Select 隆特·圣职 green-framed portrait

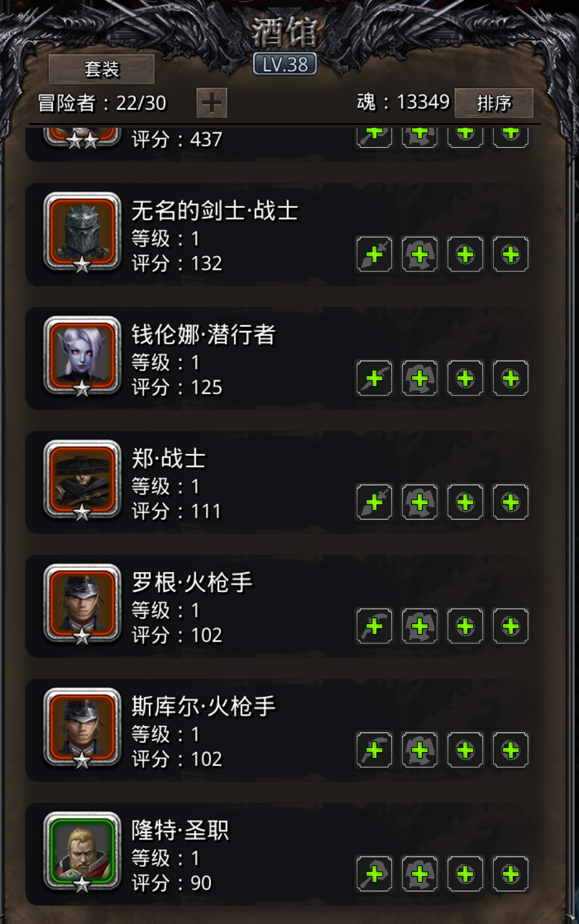(83, 852)
